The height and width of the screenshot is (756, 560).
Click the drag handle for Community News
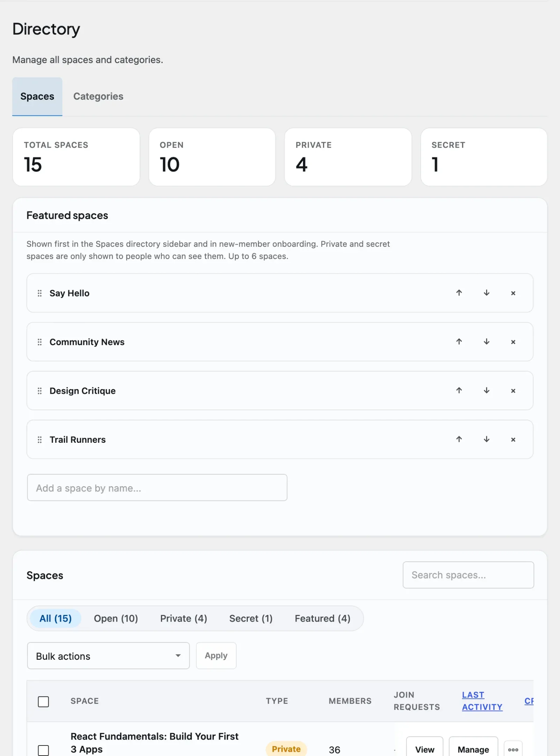click(40, 342)
